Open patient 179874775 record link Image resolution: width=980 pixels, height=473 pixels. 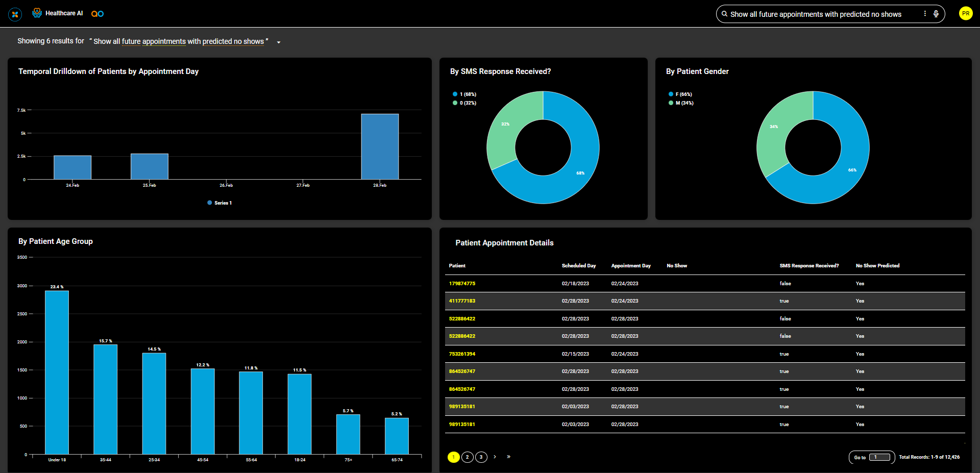pyautogui.click(x=462, y=284)
